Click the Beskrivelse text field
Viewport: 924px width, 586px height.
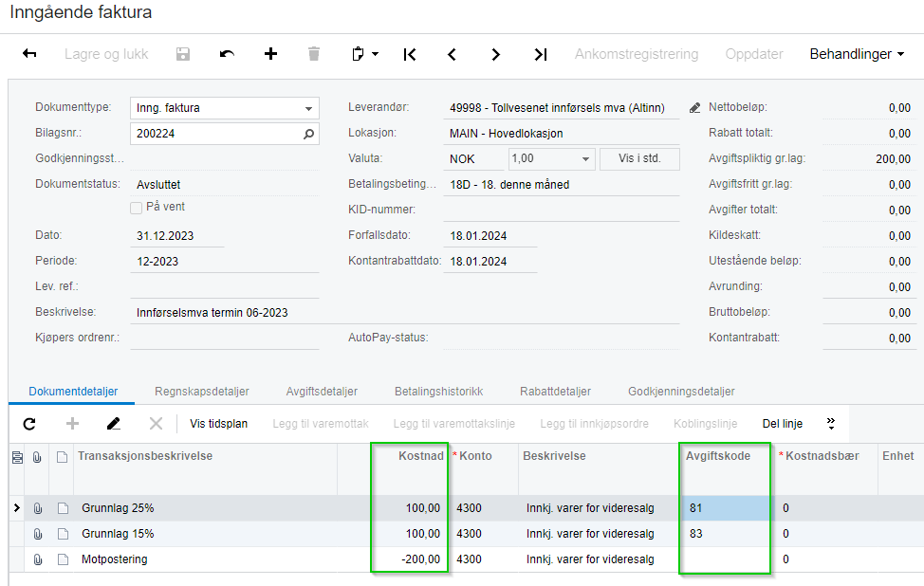tap(404, 313)
